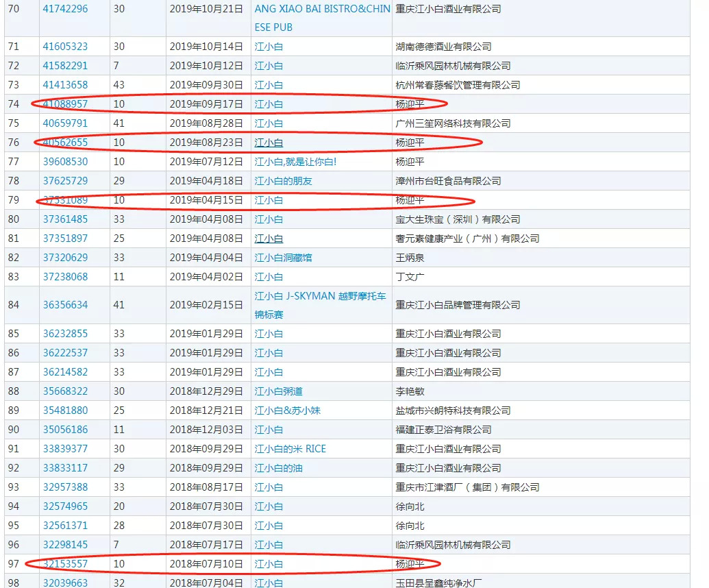Select date 2018年12月29日
The height and width of the screenshot is (588, 709).
pyautogui.click(x=206, y=391)
